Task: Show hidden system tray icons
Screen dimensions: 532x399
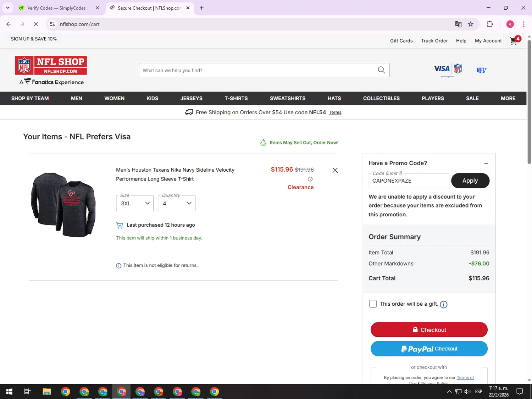Action: [449, 392]
